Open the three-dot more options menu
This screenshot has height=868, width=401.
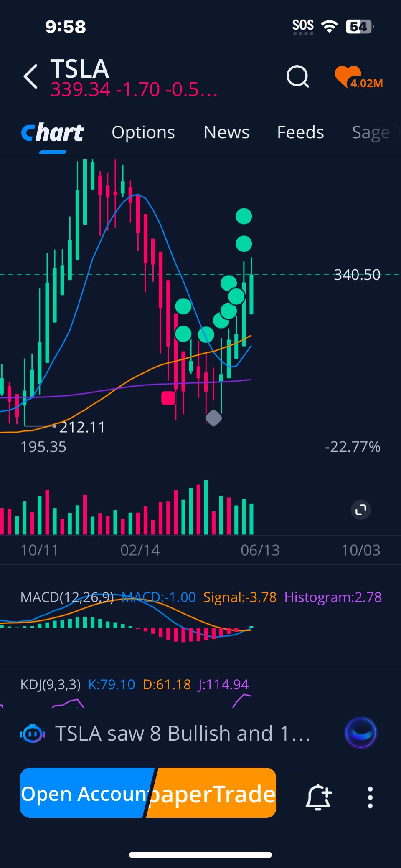(370, 797)
